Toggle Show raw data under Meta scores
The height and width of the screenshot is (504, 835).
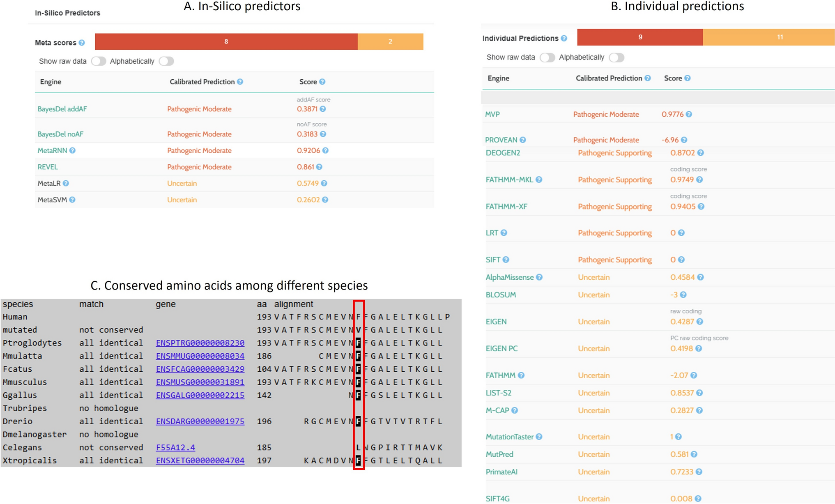[x=99, y=62]
